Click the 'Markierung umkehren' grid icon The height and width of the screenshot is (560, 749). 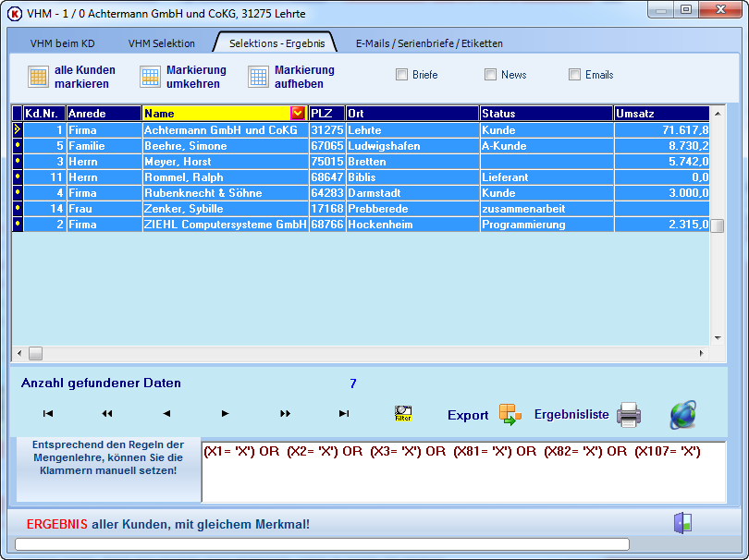pos(150,77)
